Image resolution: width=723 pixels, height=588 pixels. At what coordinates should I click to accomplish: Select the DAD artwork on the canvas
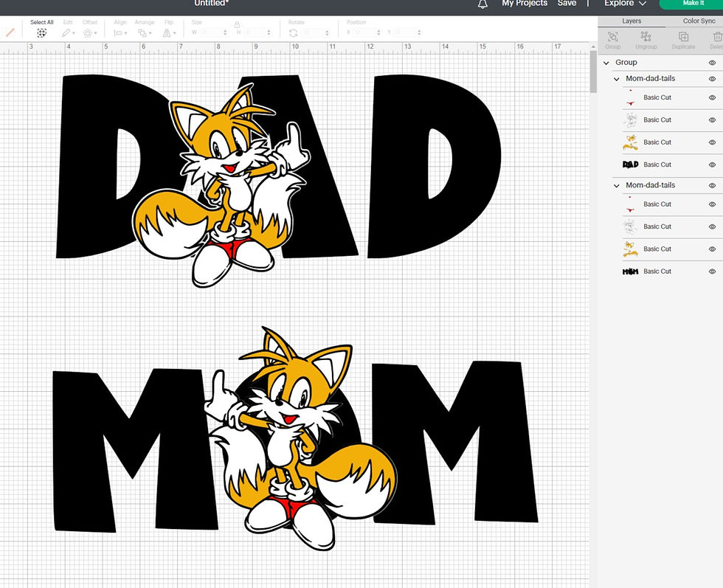[x=279, y=180]
